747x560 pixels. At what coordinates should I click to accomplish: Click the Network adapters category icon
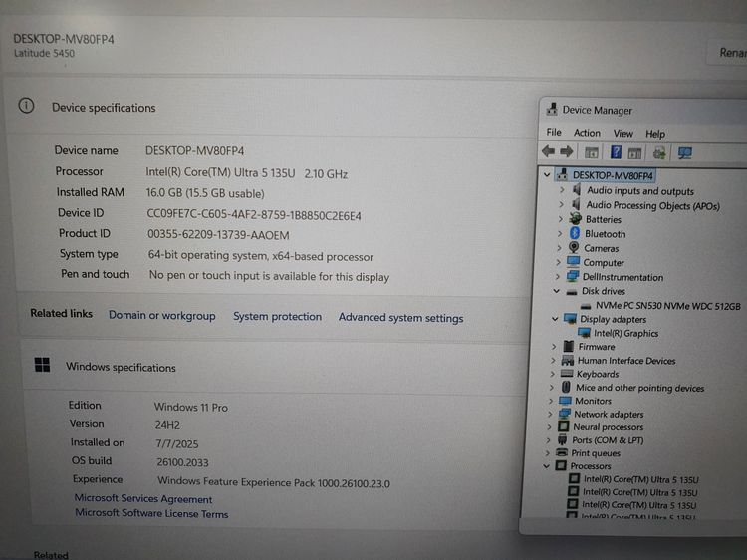pos(565,414)
